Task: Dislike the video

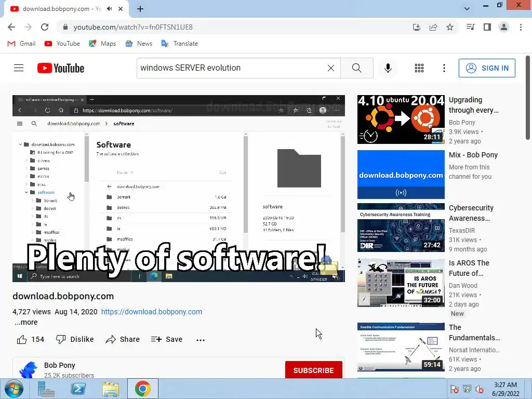Action: pyautogui.click(x=75, y=339)
